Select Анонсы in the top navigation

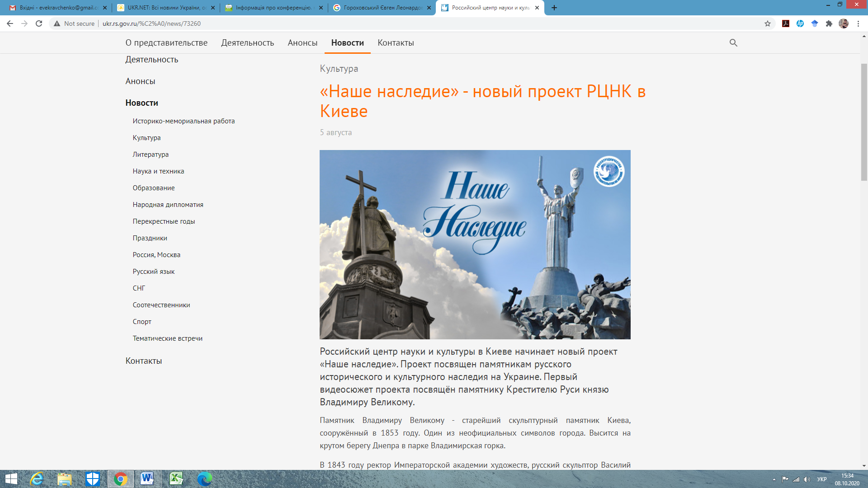(302, 43)
